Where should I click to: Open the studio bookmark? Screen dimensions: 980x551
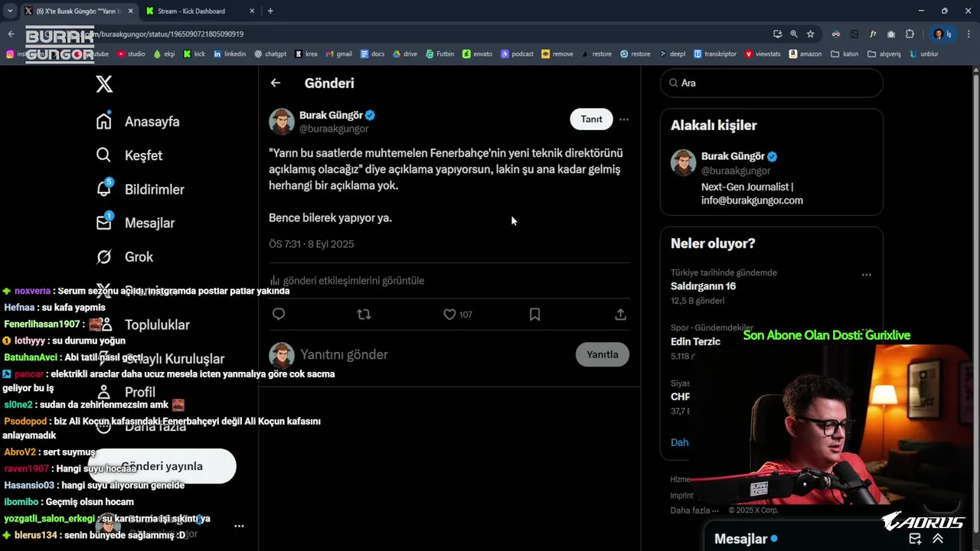click(x=131, y=54)
